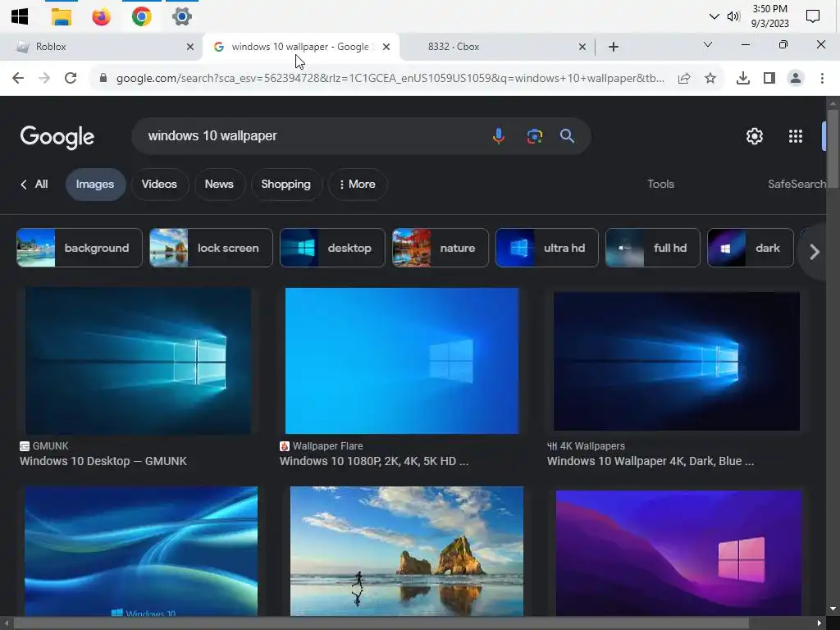Open Chrome three-dot menu
Screen dimensions: 840x630
point(822,78)
